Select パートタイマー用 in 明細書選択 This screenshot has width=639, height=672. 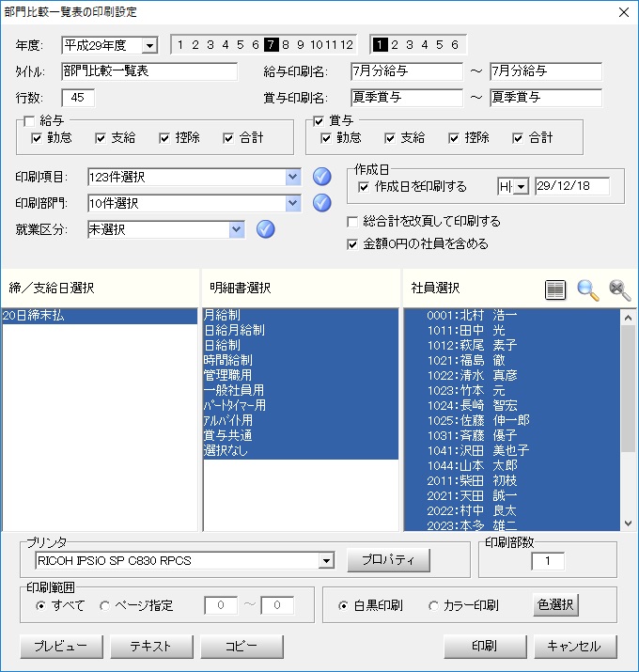(x=301, y=405)
